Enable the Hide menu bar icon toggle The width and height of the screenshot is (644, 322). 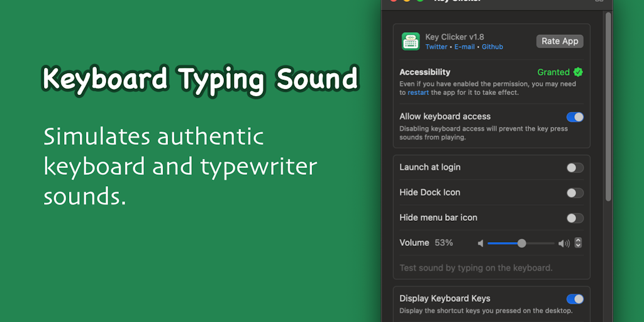pos(575,218)
